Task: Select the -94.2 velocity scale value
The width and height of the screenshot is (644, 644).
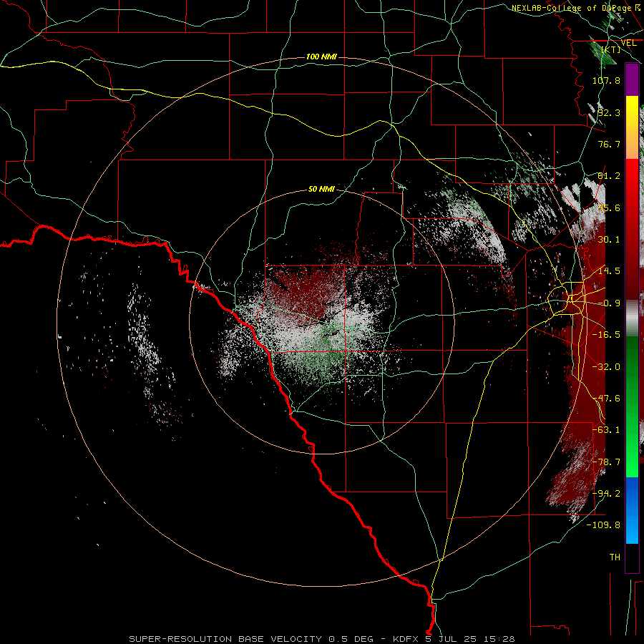Action: coord(606,494)
